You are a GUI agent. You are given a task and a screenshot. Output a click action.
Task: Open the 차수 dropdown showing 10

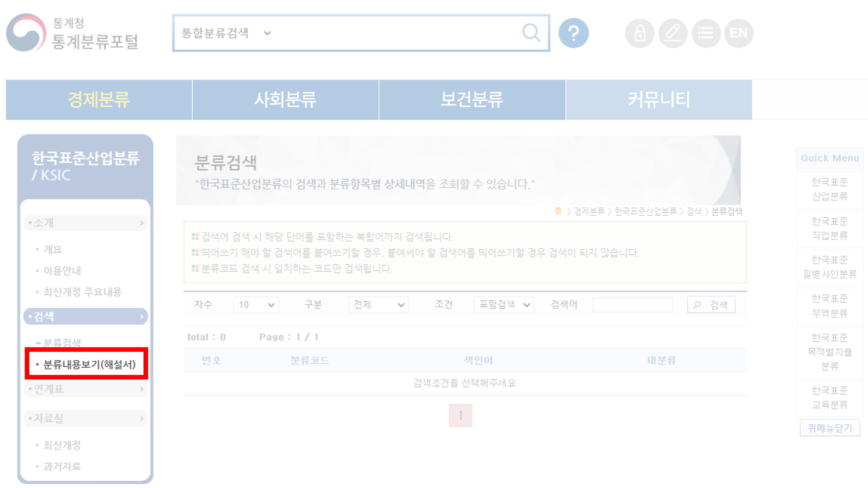click(x=256, y=305)
